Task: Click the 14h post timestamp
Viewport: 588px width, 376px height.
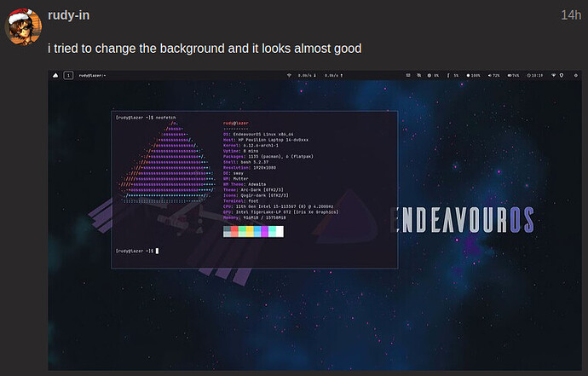Action: pyautogui.click(x=571, y=15)
